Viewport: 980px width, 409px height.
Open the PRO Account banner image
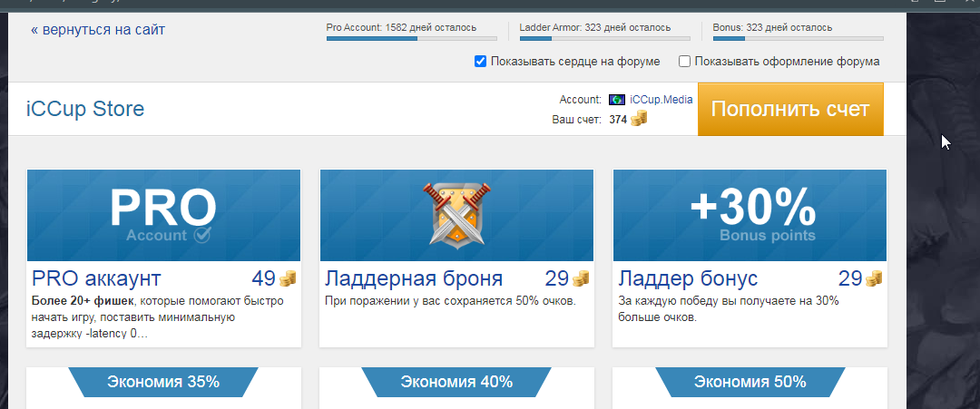[x=163, y=216]
